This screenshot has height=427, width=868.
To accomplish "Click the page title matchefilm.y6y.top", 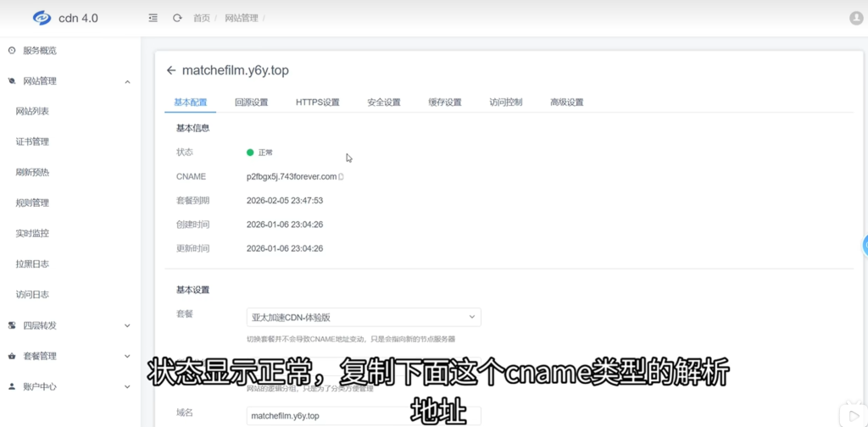I will [x=236, y=70].
